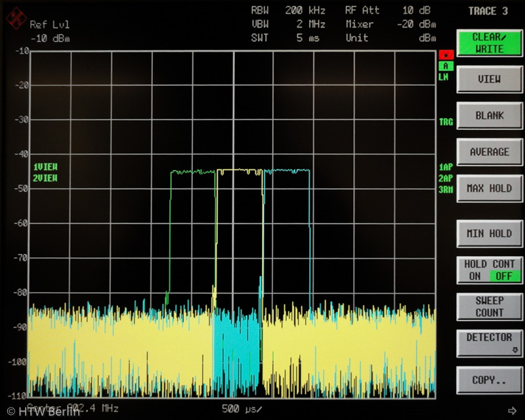
Task: Click the next-menu arrow at bottom right
Action: (x=512, y=411)
